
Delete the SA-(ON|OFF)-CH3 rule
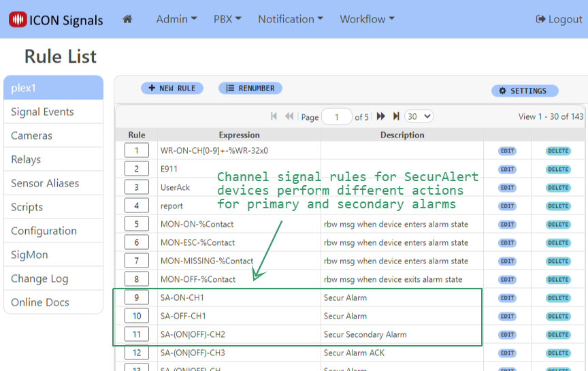558,353
